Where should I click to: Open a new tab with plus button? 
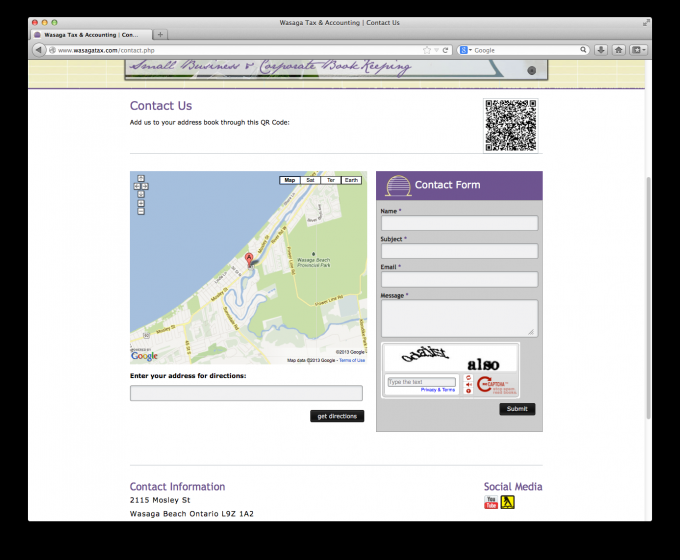[160, 34]
